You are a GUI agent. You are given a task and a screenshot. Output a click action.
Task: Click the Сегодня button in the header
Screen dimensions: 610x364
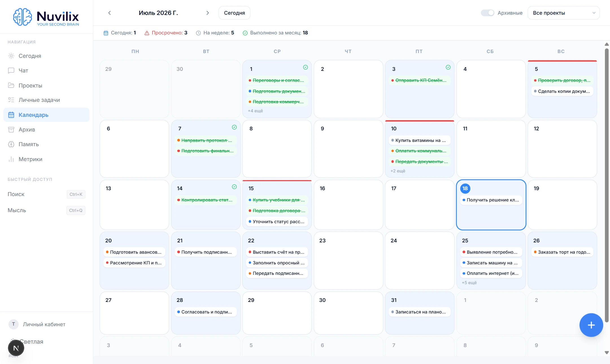pos(234,13)
